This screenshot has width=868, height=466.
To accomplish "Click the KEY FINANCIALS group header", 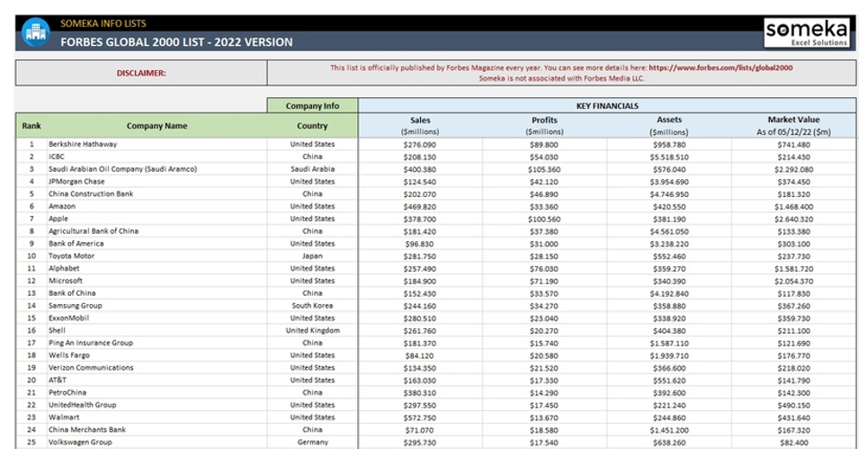I will tap(607, 106).
